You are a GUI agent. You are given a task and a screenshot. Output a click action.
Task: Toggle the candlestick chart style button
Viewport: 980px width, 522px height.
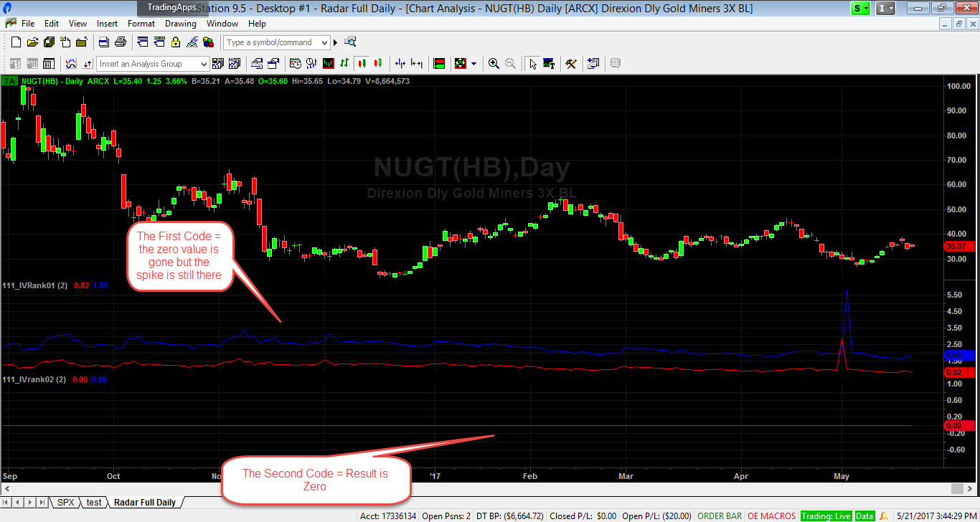pyautogui.click(x=361, y=64)
